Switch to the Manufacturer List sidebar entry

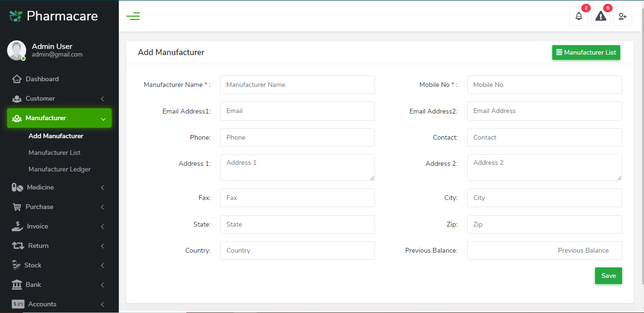(x=54, y=152)
